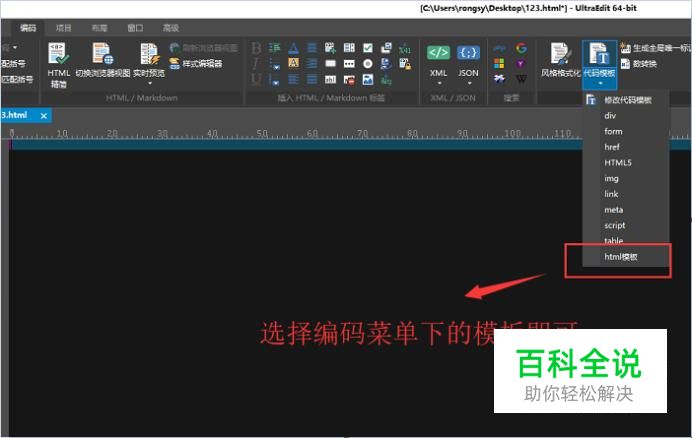Choose the img template in dropdown

(626, 178)
